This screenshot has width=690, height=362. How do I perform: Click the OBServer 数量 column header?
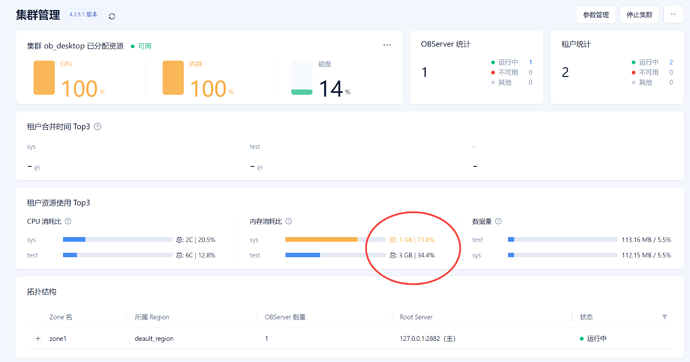point(285,317)
